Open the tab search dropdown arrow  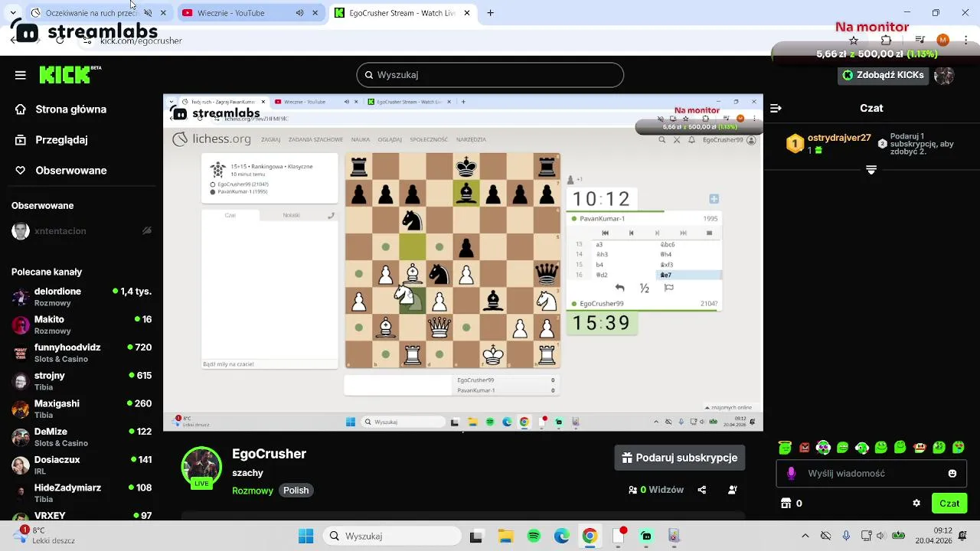tap(13, 13)
